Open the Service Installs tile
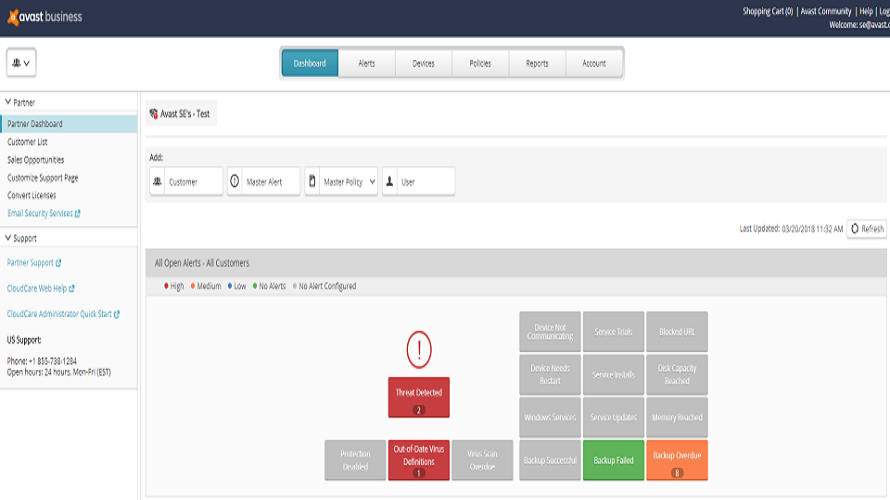The width and height of the screenshot is (890, 500). tap(614, 375)
